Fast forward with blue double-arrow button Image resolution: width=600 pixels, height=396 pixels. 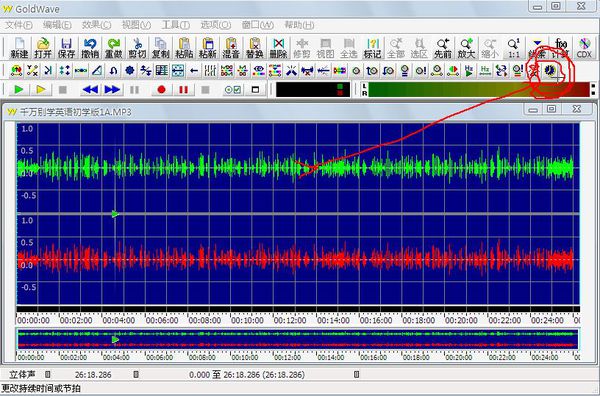coord(112,90)
